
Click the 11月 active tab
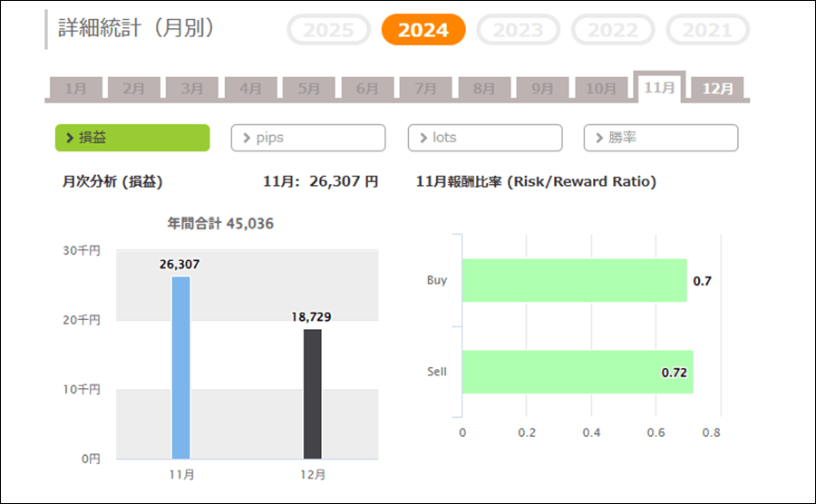659,87
